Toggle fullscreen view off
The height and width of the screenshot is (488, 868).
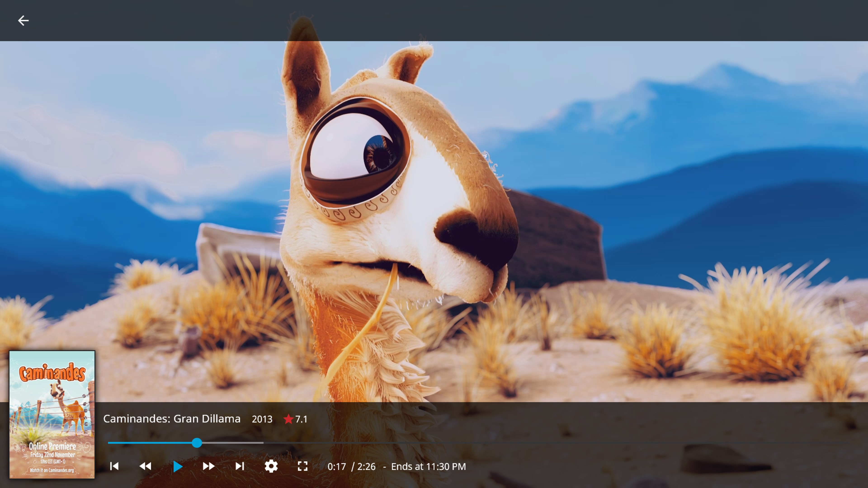pos(303,466)
